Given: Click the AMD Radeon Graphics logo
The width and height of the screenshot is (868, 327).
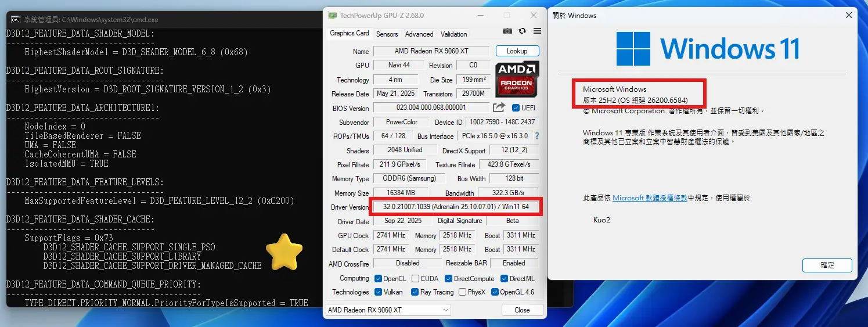Looking at the screenshot, I should coord(517,79).
